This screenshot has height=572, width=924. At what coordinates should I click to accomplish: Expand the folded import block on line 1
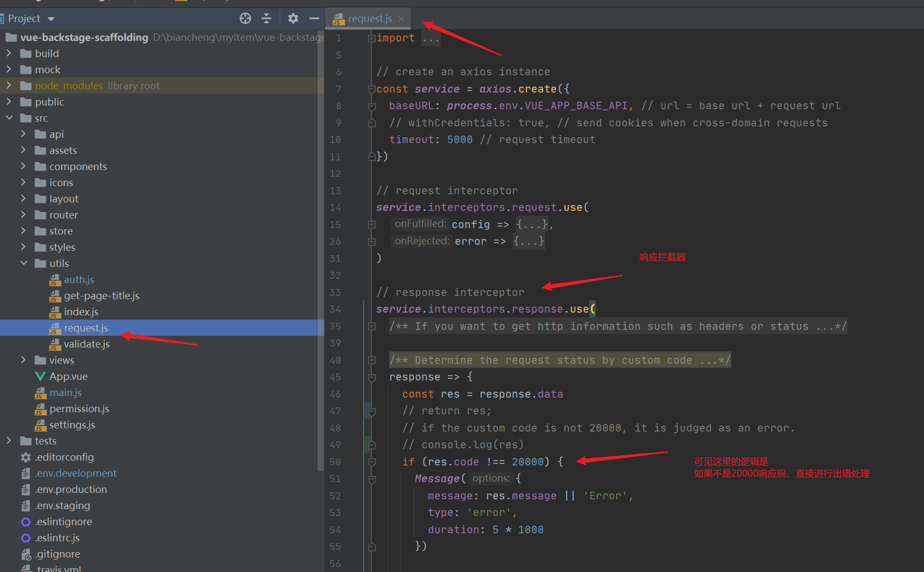pos(371,38)
